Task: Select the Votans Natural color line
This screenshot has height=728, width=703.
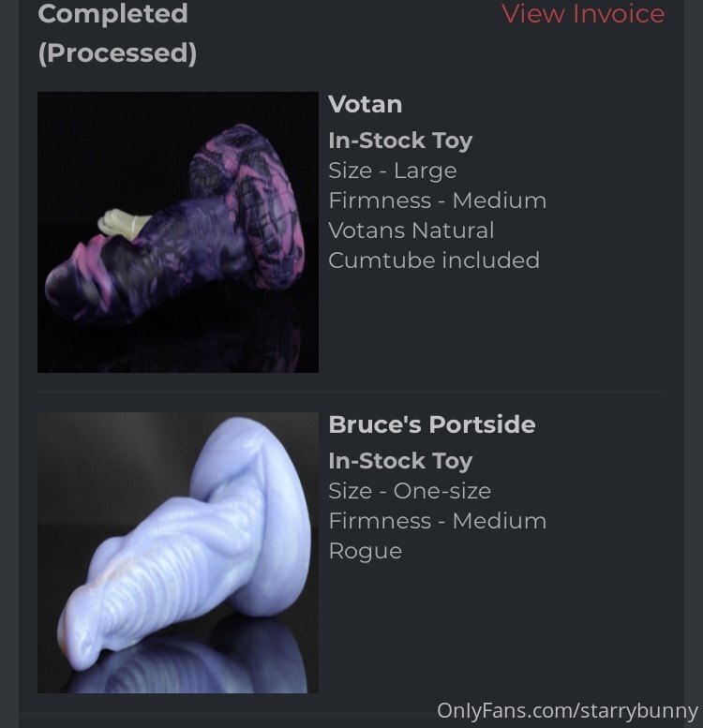Action: (x=411, y=230)
